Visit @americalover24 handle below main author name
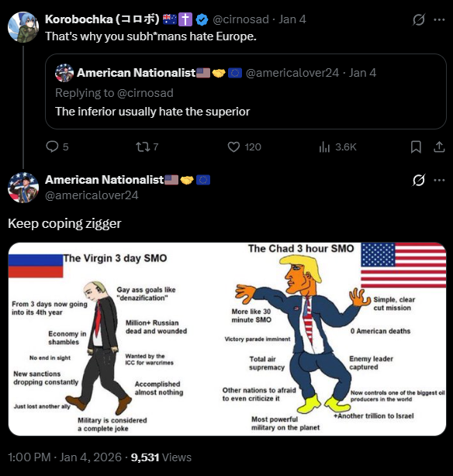The height and width of the screenshot is (476, 453). point(92,195)
